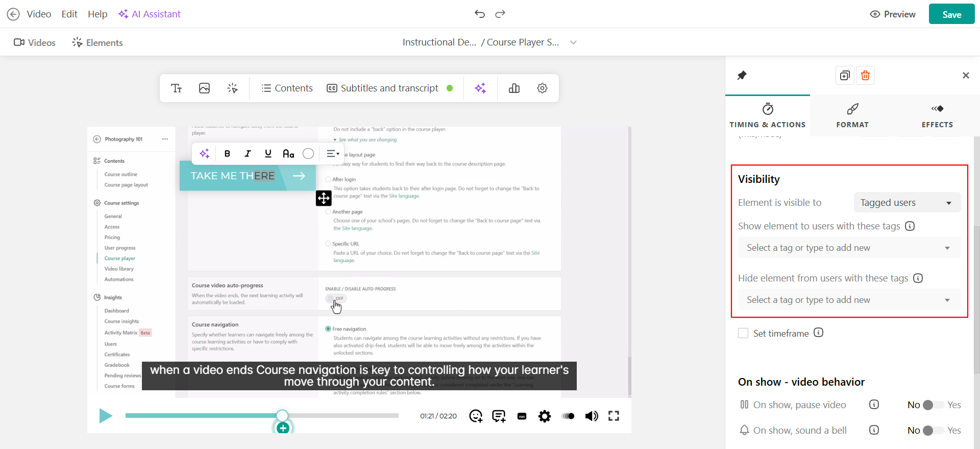Open the Edit menu
The width and height of the screenshot is (980, 449).
[x=69, y=14]
